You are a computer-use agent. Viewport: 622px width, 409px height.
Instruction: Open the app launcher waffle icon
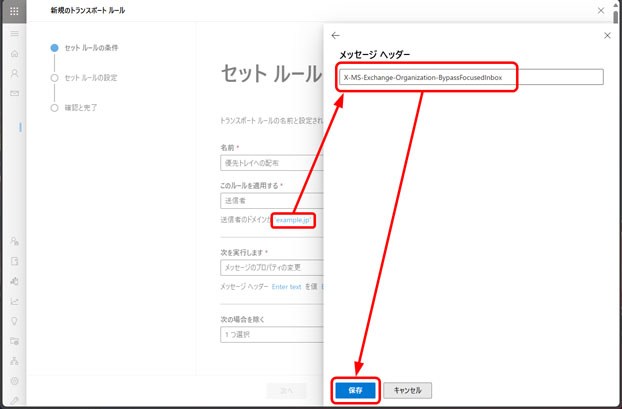14,11
